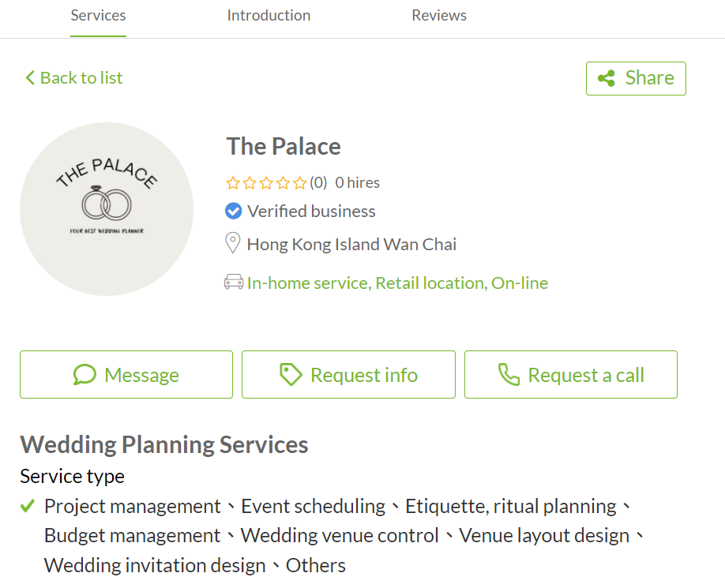Switch to the Services tab
The width and height of the screenshot is (725, 588).
tap(98, 15)
